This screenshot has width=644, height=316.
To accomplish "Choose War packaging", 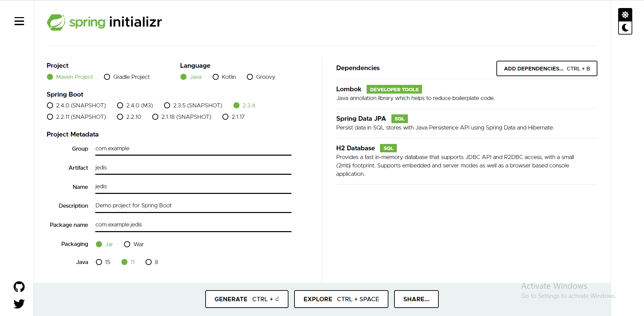I will pos(134,244).
